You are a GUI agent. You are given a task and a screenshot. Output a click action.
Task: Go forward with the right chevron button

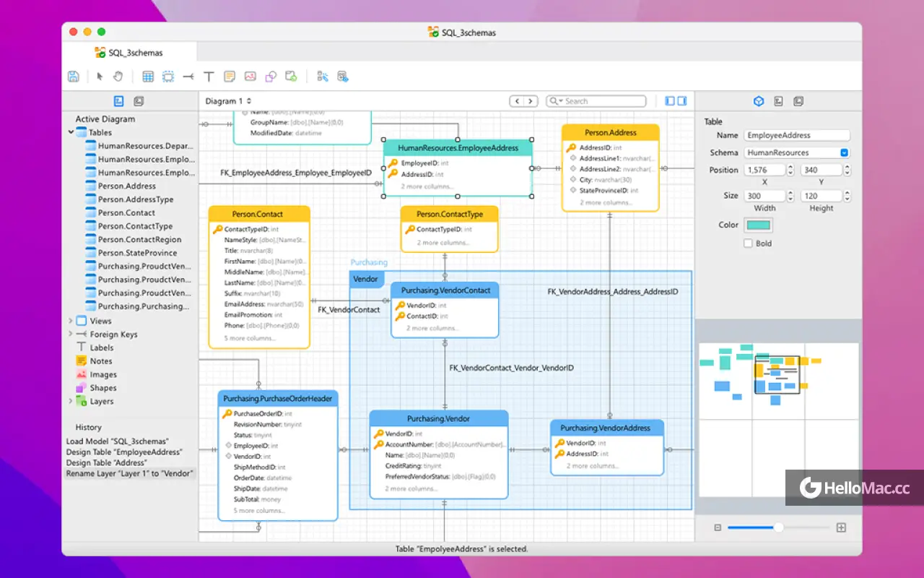[x=531, y=101]
